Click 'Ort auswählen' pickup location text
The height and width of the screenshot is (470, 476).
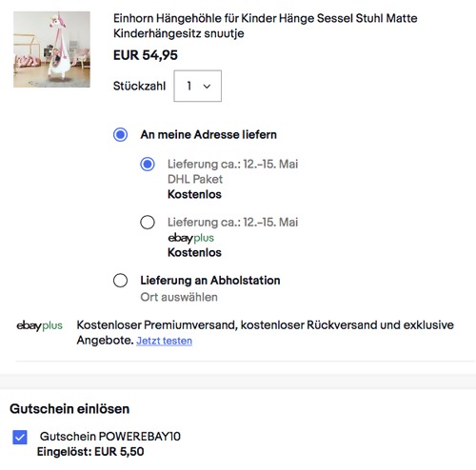[x=179, y=297]
